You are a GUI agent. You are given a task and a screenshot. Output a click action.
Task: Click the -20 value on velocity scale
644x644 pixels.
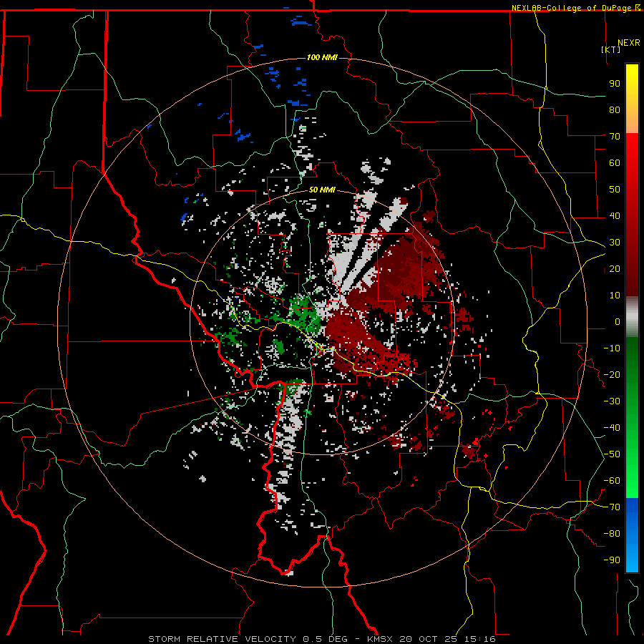pos(612,375)
